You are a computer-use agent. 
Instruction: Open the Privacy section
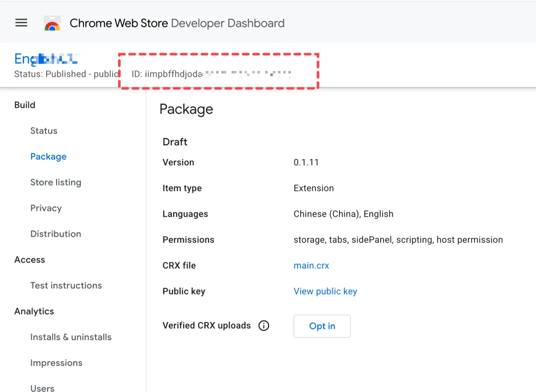click(x=46, y=208)
